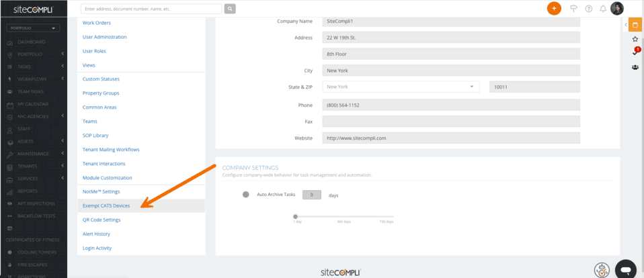Open Reports in sidebar
Viewport: 644px width, 278px height.
pos(28,191)
